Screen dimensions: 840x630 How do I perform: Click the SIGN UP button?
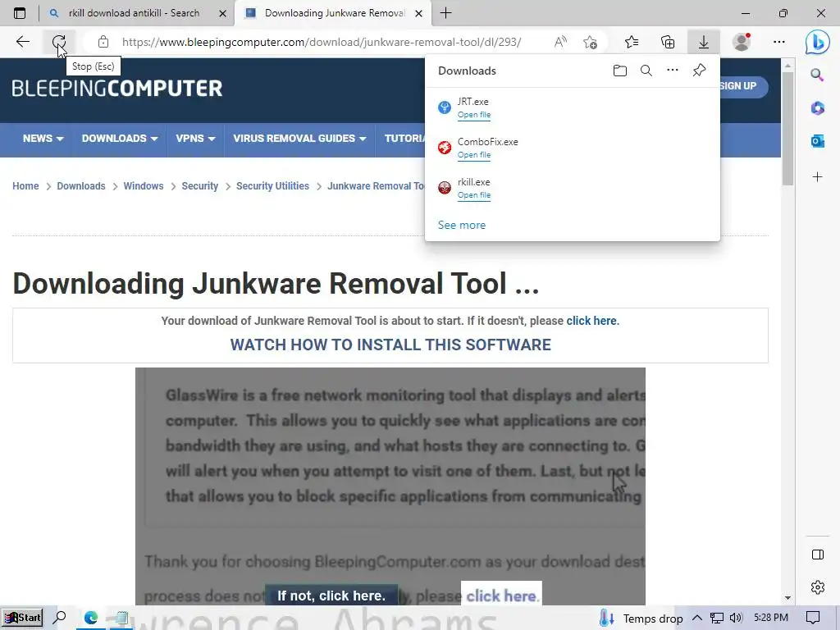click(743, 86)
